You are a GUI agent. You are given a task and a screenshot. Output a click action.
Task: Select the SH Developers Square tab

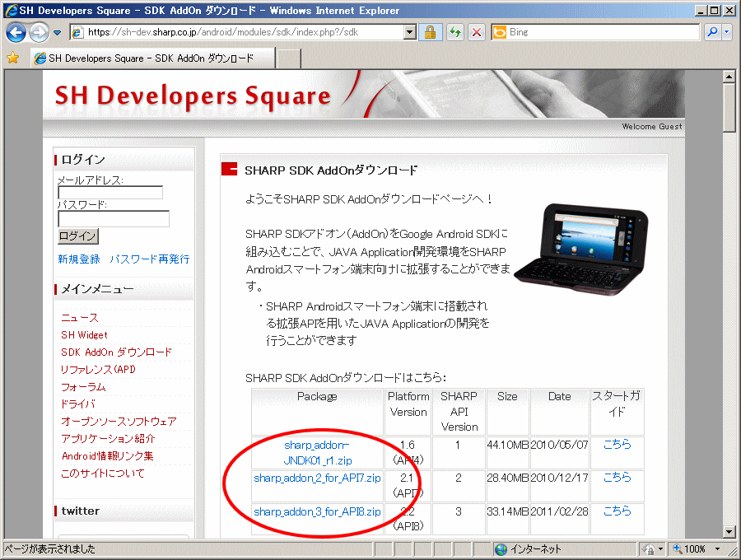(x=152, y=58)
